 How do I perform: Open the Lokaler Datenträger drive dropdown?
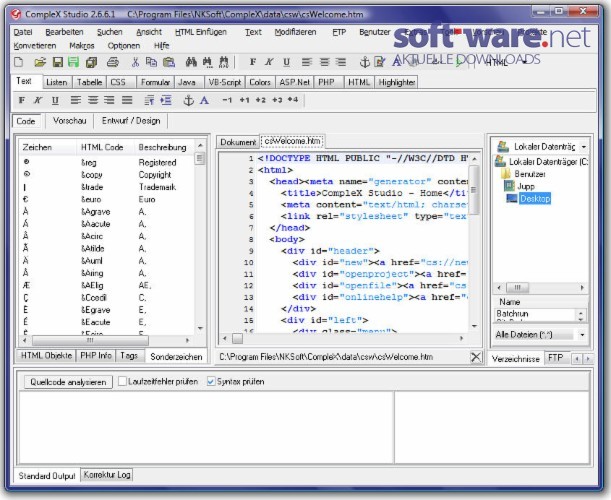click(x=584, y=147)
